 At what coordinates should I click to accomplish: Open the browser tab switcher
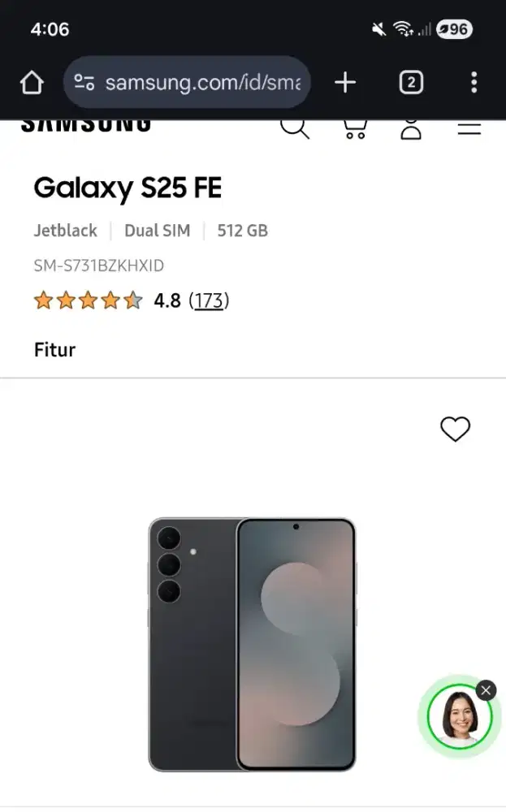click(x=414, y=82)
